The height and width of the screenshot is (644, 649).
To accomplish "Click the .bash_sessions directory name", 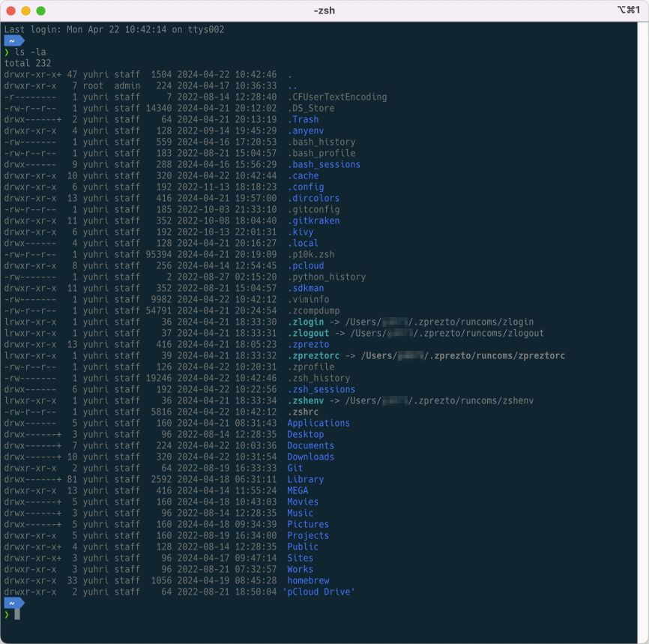I will [x=324, y=164].
